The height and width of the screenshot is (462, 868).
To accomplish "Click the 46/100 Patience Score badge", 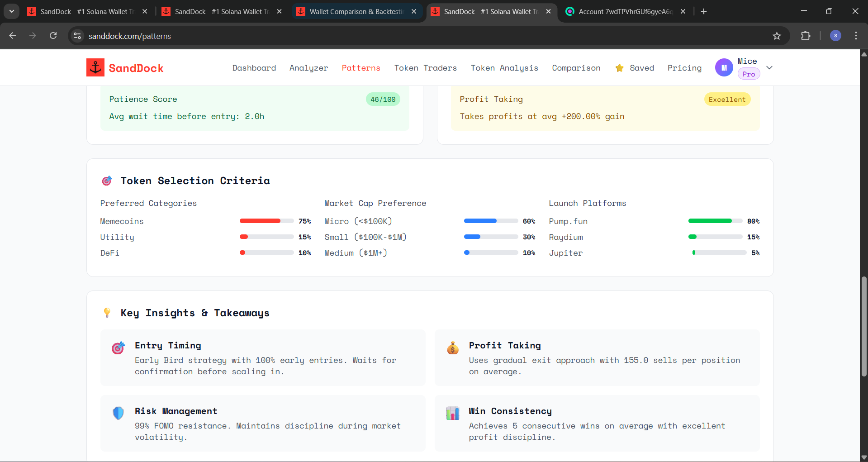I will [x=383, y=99].
